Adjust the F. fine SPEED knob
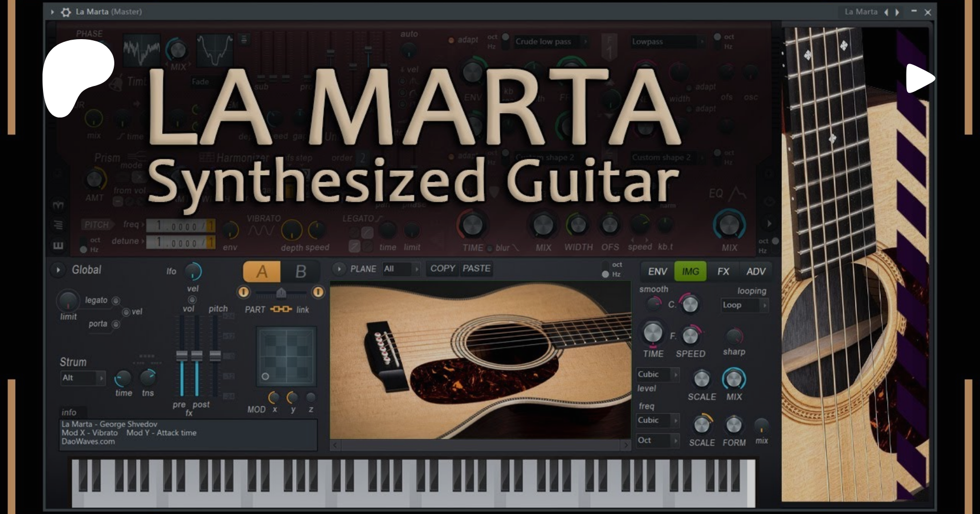 click(x=690, y=335)
